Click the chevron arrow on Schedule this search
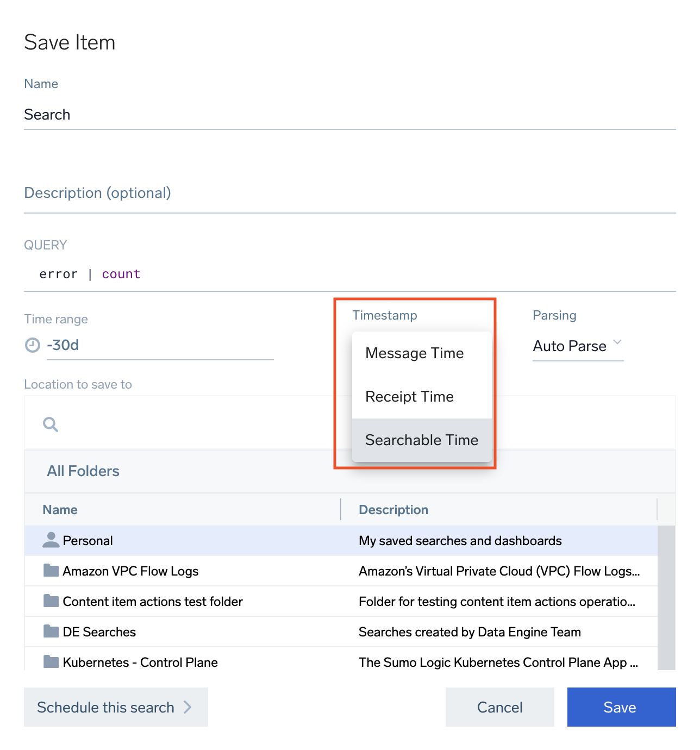The width and height of the screenshot is (700, 750). pos(187,707)
